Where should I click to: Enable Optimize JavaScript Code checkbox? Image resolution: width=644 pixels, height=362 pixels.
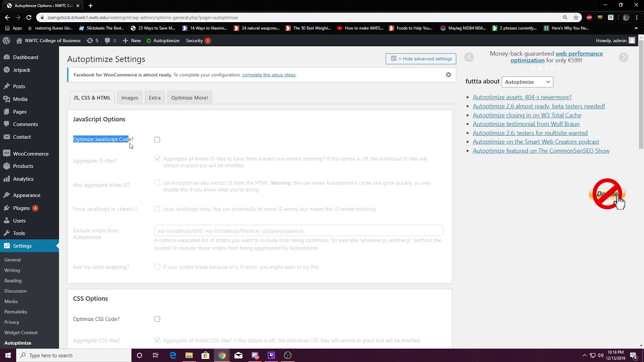point(157,140)
